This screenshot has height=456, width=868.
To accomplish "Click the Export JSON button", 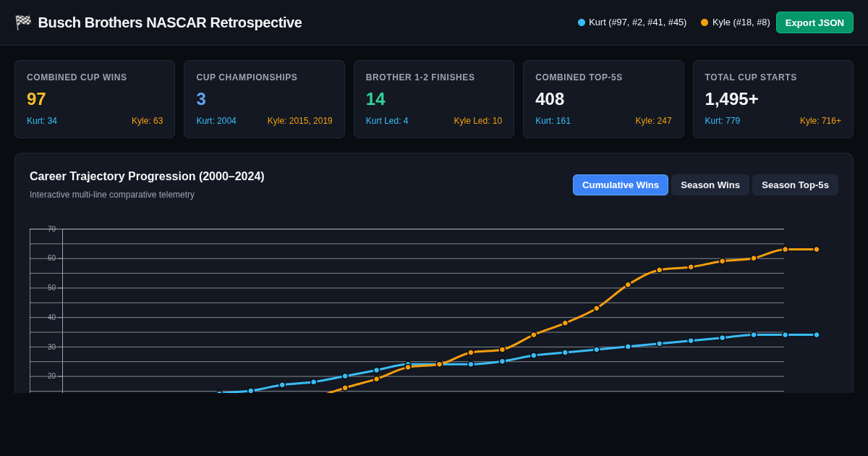I will coord(814,22).
